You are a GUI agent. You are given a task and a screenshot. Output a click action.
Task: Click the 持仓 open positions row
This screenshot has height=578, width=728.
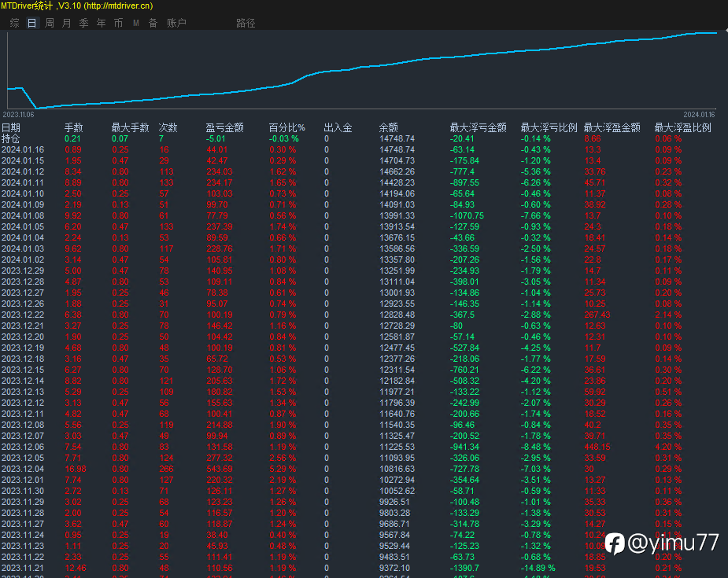(11, 138)
